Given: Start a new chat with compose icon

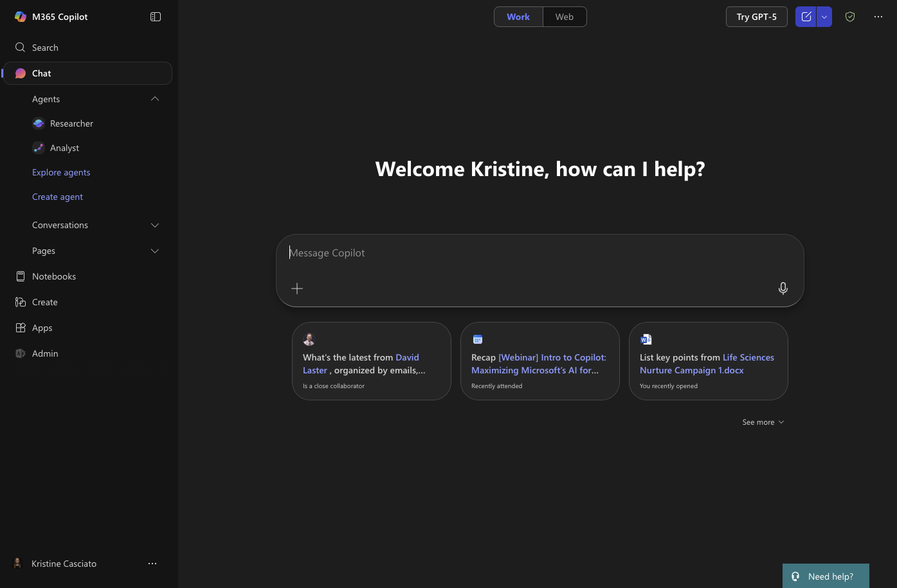Looking at the screenshot, I should (x=806, y=17).
